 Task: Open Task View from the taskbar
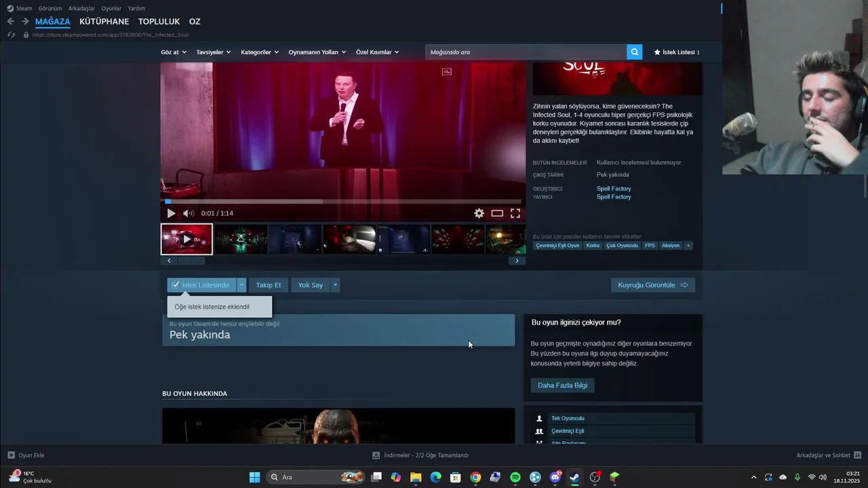[376, 477]
